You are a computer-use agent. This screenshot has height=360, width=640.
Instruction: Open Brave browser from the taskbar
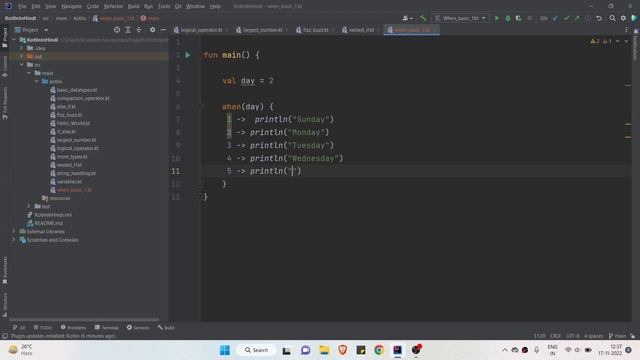tap(342, 350)
